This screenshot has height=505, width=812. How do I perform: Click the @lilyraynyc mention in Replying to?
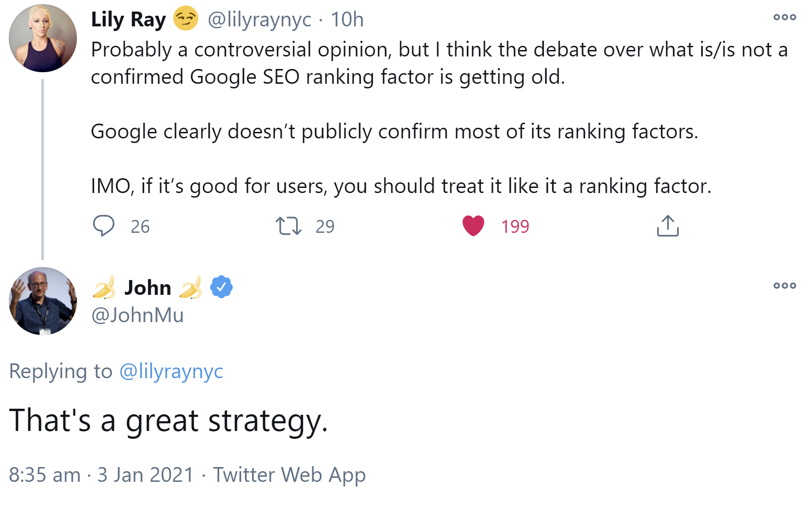pos(171,371)
